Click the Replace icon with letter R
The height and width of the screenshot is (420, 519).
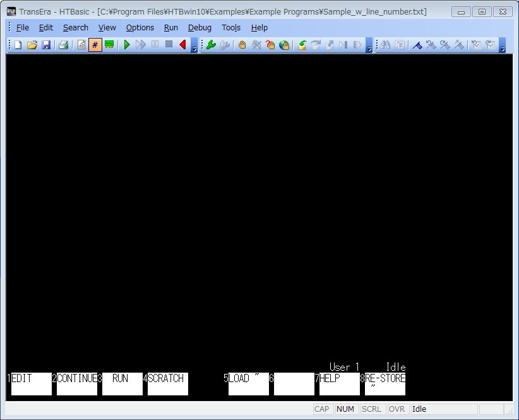(x=400, y=45)
